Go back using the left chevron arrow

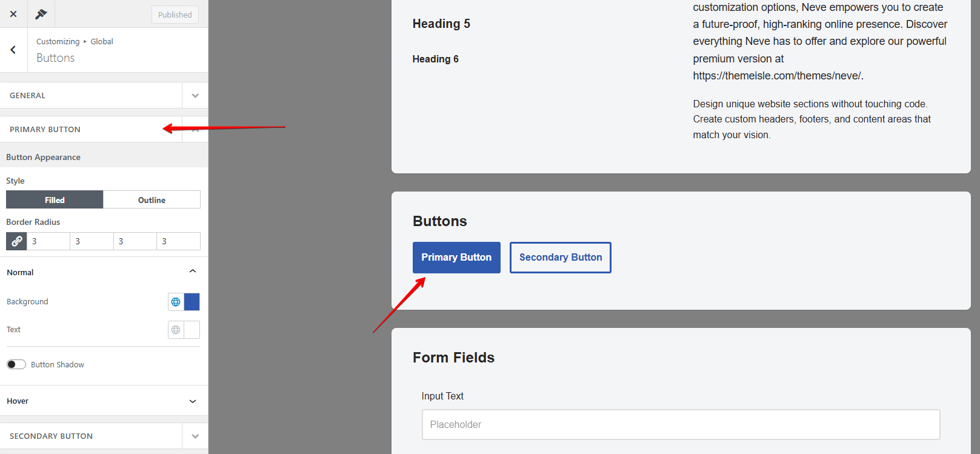pos(13,50)
